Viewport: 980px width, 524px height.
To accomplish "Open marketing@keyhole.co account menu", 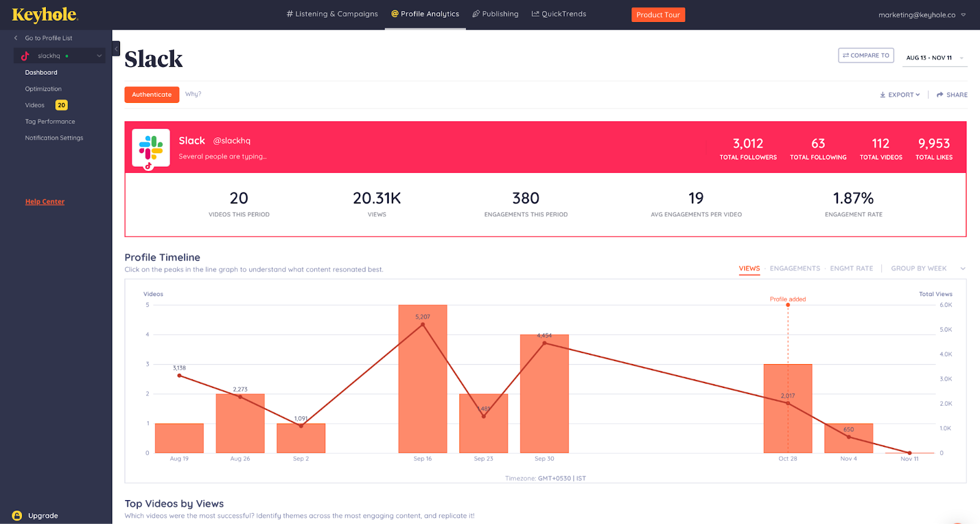I will point(922,15).
